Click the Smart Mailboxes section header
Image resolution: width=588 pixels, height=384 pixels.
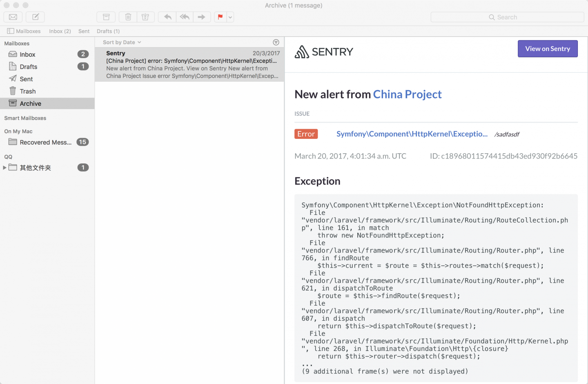coord(25,118)
